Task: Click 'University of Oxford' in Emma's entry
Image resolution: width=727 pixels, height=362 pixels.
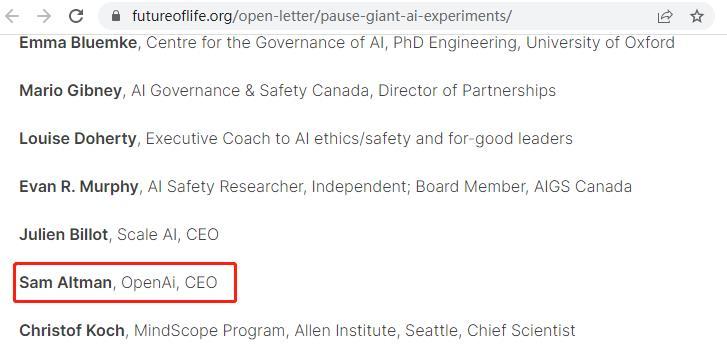Action: pyautogui.click(x=600, y=43)
